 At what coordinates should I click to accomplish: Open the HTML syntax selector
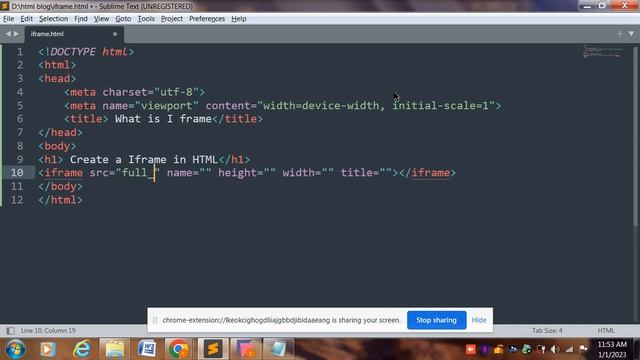click(606, 331)
